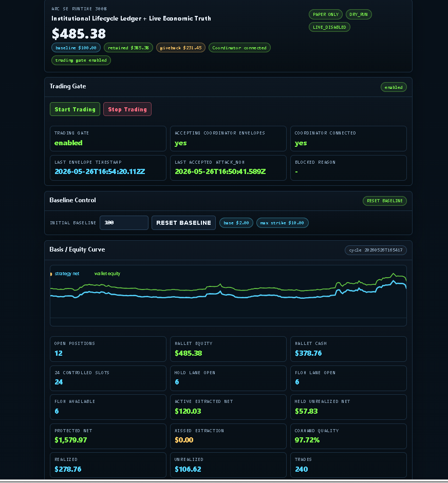The width and height of the screenshot is (448, 483).
Task: Click the Flow Lane Open value
Action: 297,382
